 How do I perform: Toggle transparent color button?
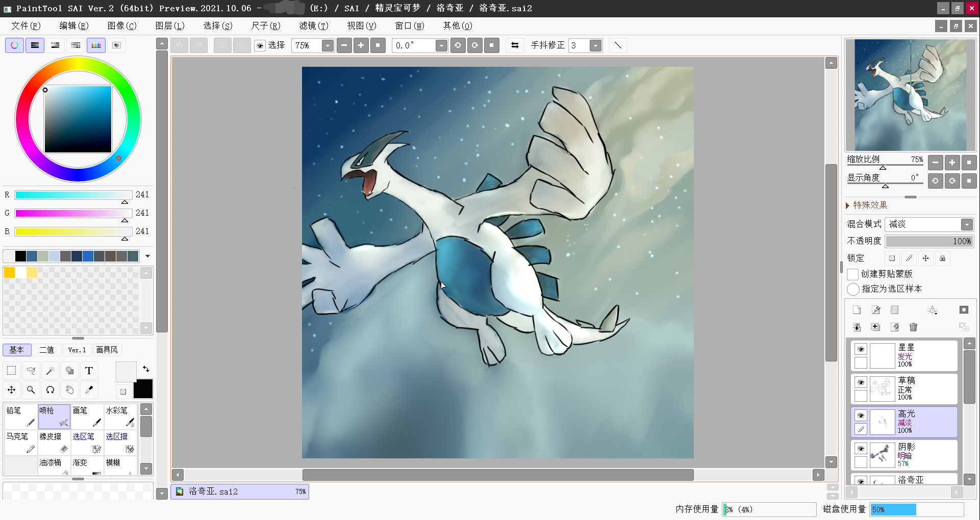pyautogui.click(x=123, y=392)
